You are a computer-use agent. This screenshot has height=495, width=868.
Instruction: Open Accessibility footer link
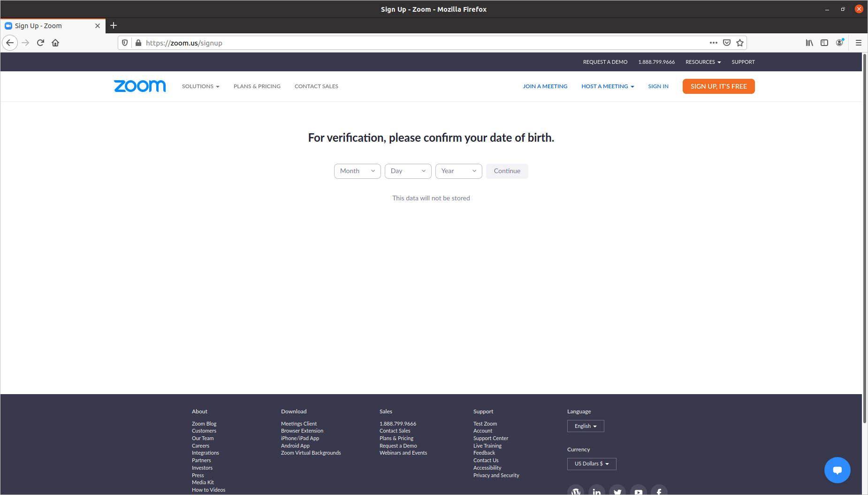coord(487,468)
